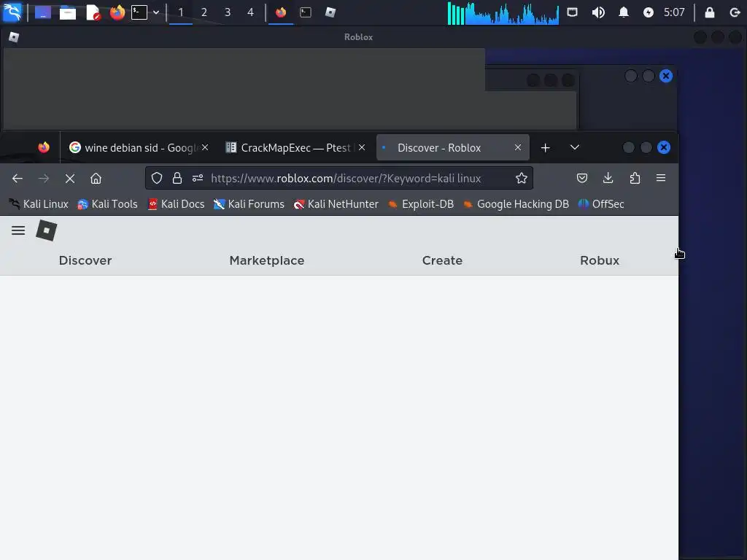Open the notifications bell icon
This screenshot has height=560, width=747.
click(x=623, y=12)
